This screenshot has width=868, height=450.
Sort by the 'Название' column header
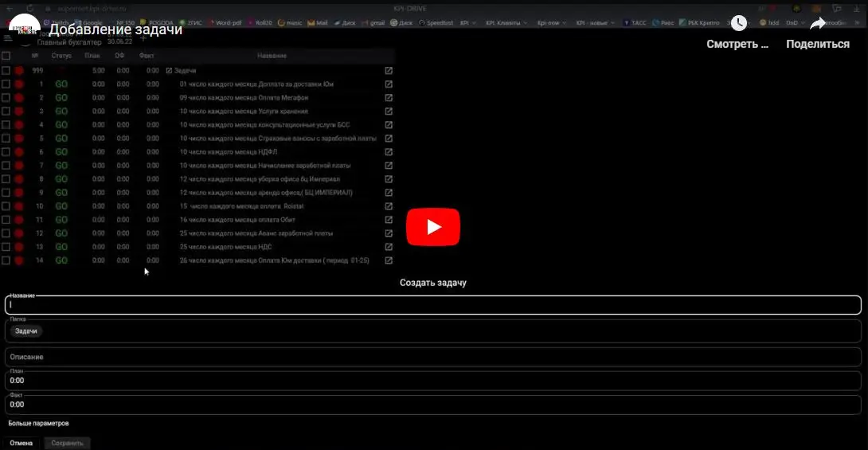click(x=272, y=56)
